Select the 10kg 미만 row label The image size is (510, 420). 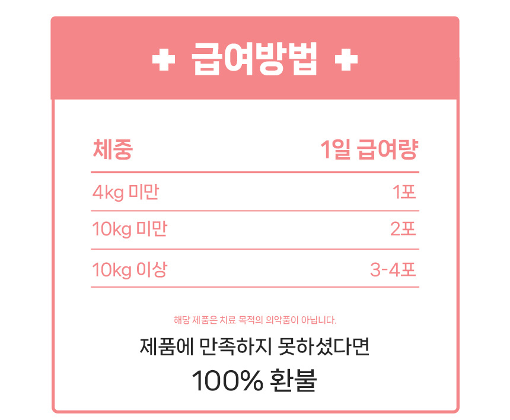(x=129, y=229)
